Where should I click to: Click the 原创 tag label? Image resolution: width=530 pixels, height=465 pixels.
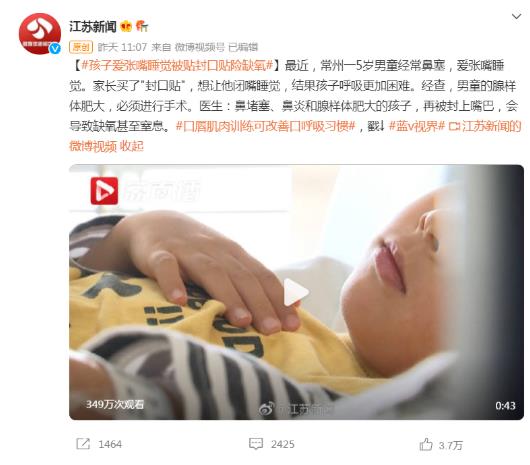81,47
